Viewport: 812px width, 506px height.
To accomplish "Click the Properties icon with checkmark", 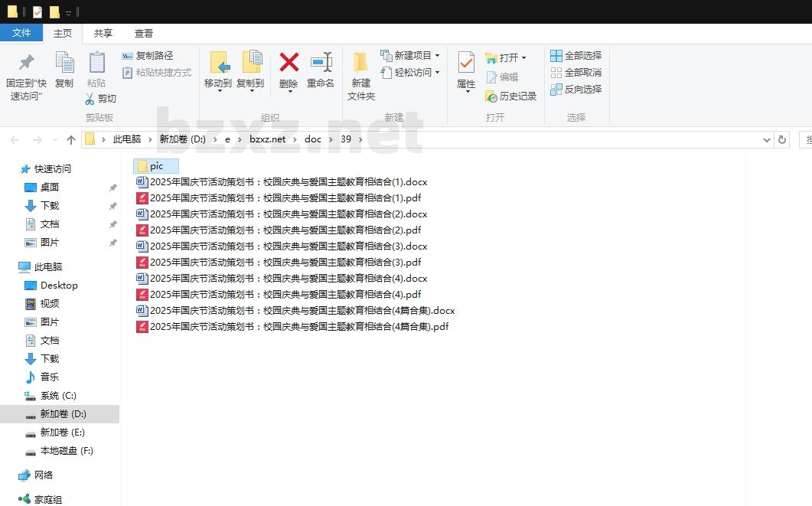I will (466, 63).
